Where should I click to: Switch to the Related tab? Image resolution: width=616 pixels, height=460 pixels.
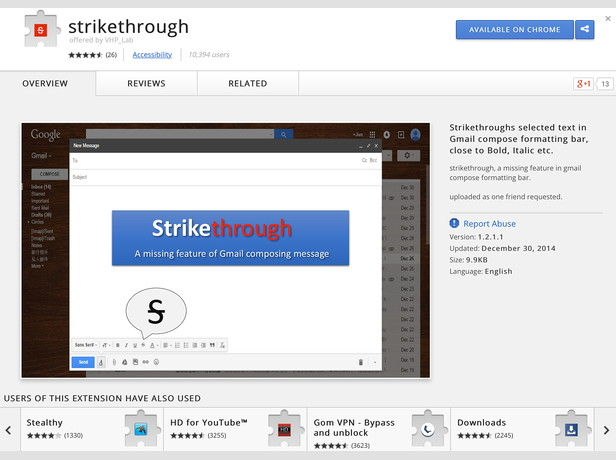click(248, 83)
